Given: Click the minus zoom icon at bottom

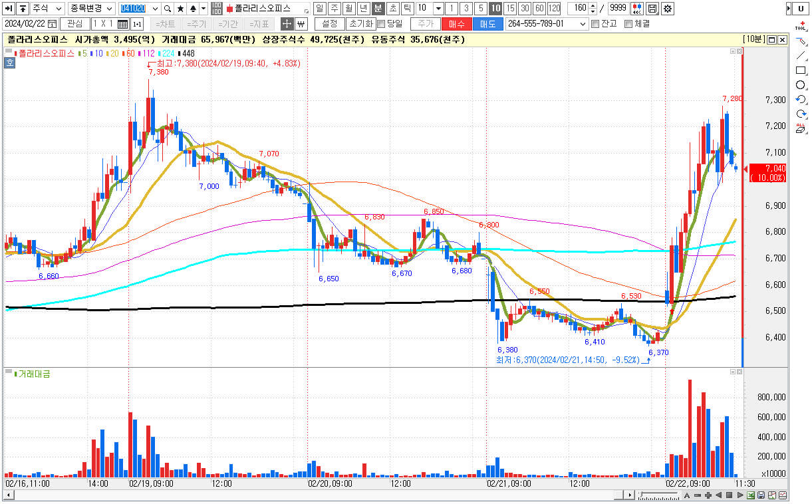Looking at the screenshot, I should pyautogui.click(x=698, y=495).
